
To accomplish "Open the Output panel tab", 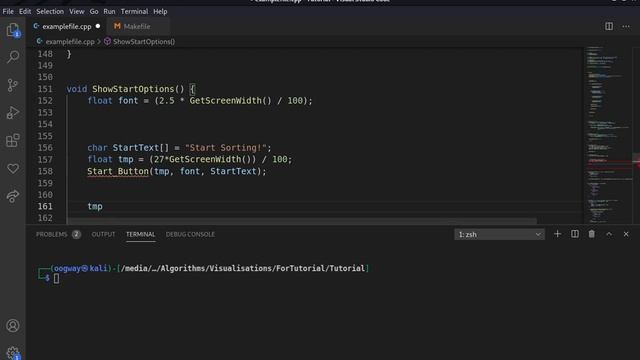I will click(103, 234).
